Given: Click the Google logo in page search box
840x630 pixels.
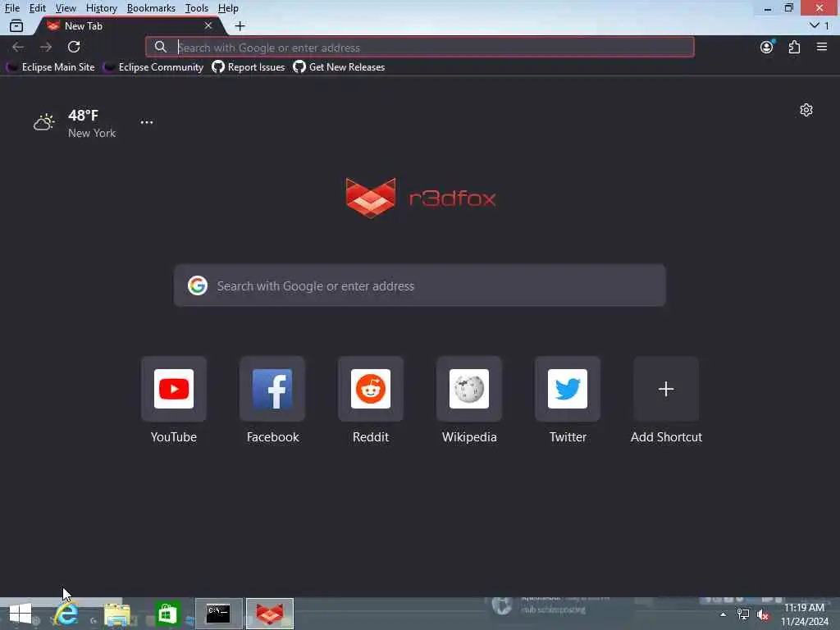Looking at the screenshot, I should 198,285.
